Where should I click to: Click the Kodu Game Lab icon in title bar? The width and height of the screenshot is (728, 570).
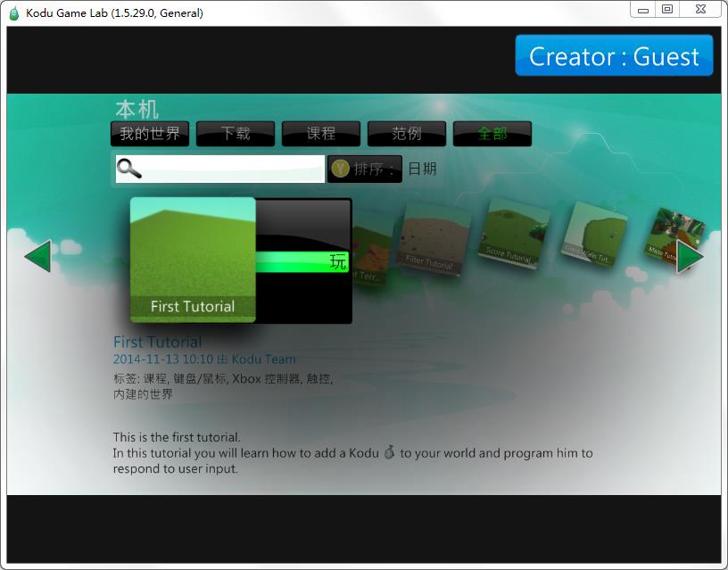[x=12, y=10]
